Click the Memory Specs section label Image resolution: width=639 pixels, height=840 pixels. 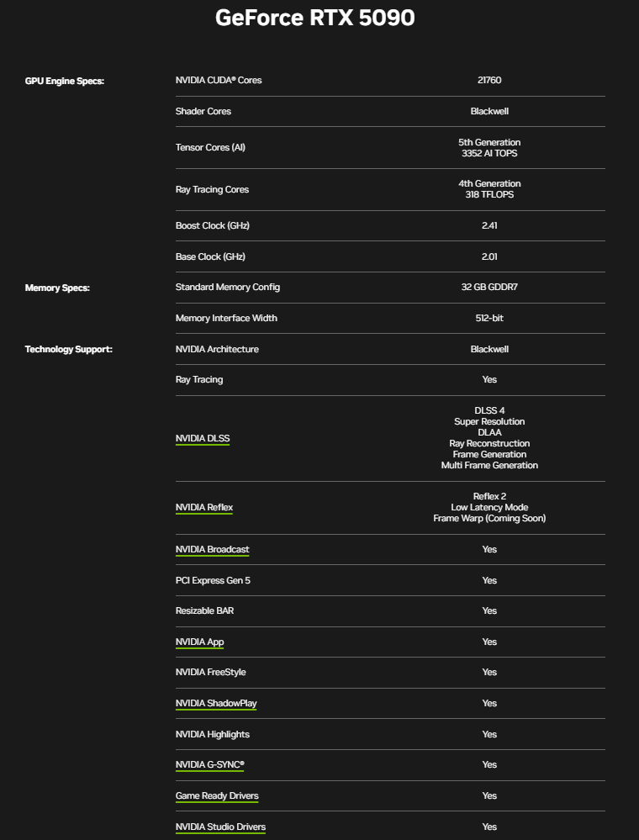coord(57,288)
